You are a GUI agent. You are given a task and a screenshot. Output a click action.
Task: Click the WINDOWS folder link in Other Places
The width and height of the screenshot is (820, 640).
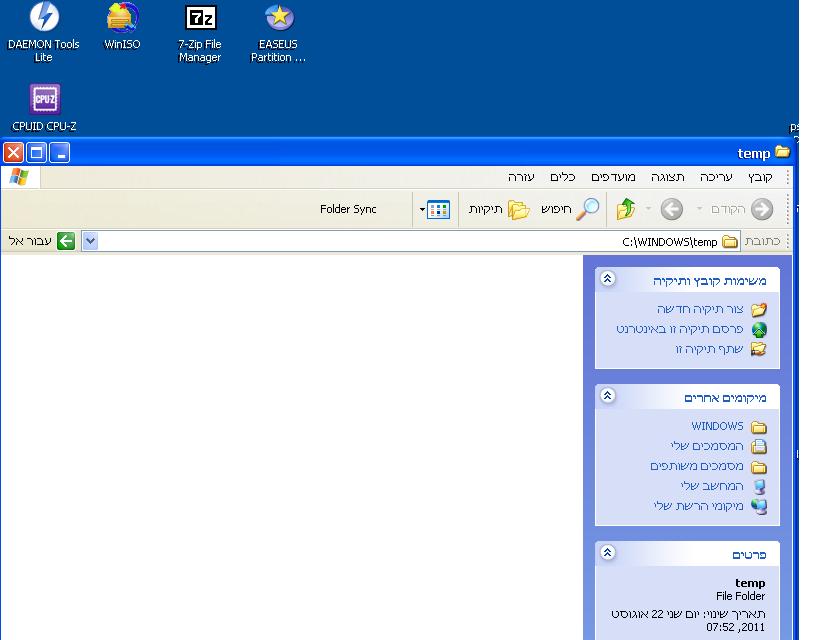tap(717, 426)
